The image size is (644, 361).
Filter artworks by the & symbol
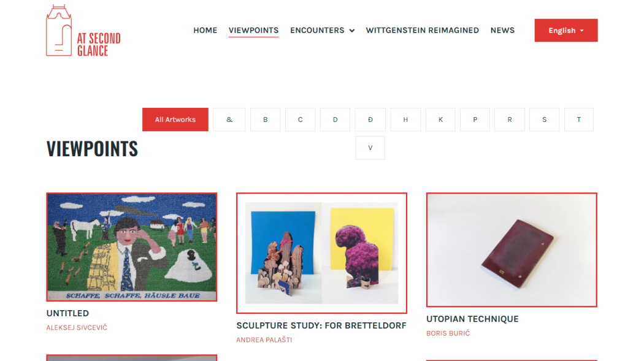(x=229, y=120)
